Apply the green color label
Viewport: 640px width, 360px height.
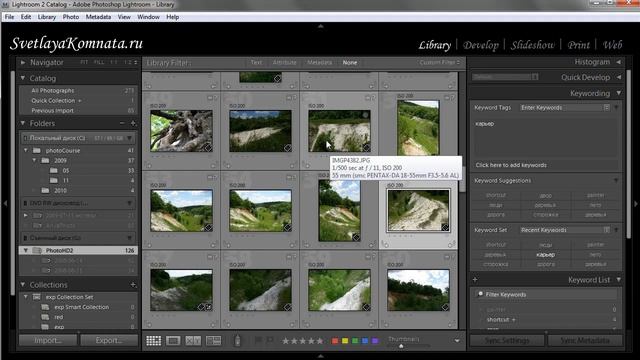coord(355,341)
